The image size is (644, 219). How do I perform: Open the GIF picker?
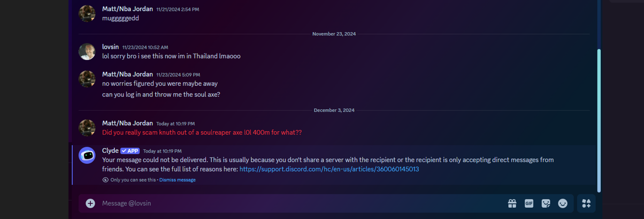coord(529,203)
